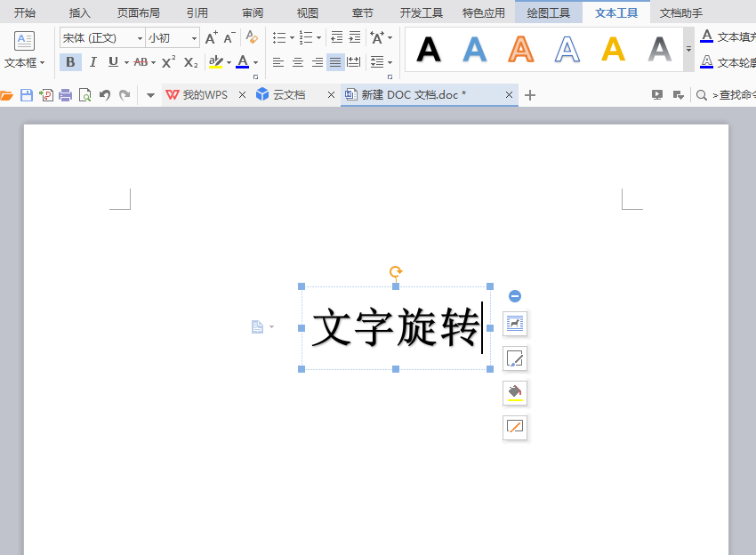Align text to the right
The height and width of the screenshot is (555, 756).
pyautogui.click(x=318, y=62)
